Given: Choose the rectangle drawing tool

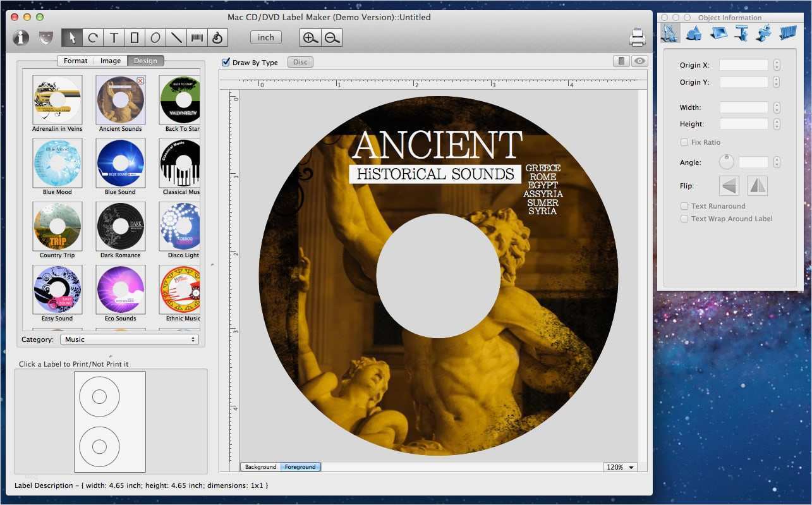Looking at the screenshot, I should pos(135,37).
